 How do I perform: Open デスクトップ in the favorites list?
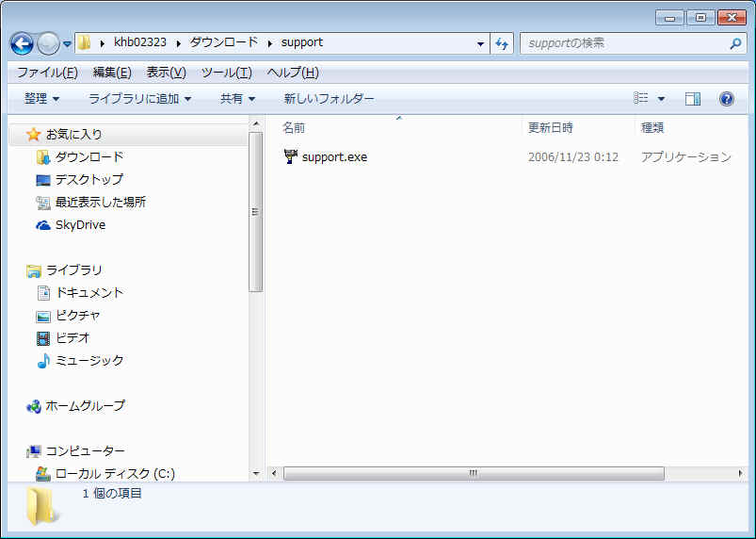89,179
